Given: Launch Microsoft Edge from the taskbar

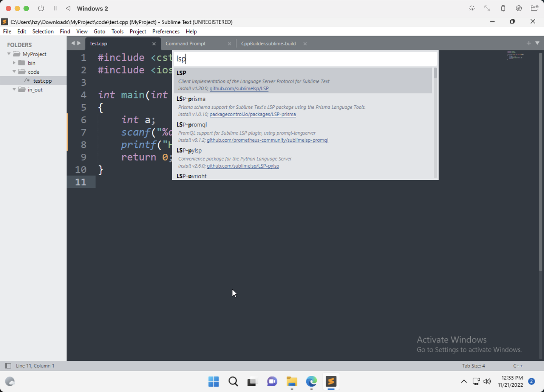Looking at the screenshot, I should (311, 381).
